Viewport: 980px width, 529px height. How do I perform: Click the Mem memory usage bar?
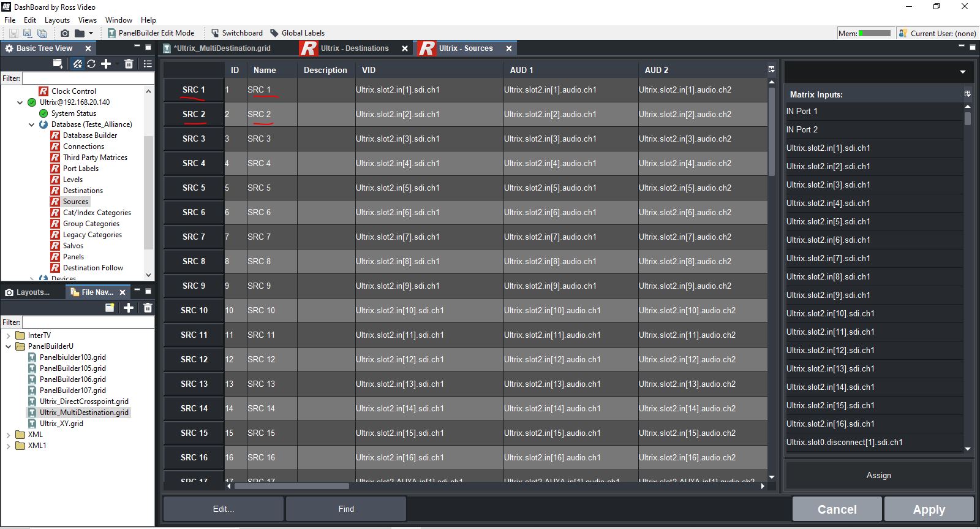[875, 33]
